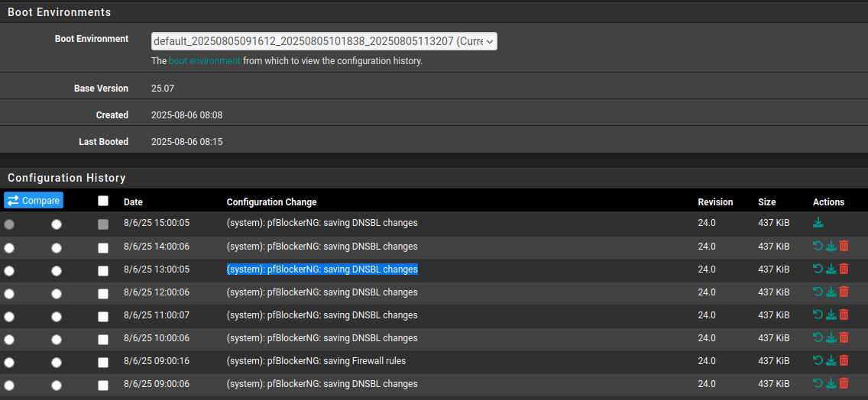Viewport: 868px width, 400px height.
Task: Download the 10:00:06 configuration
Action: [x=831, y=337]
